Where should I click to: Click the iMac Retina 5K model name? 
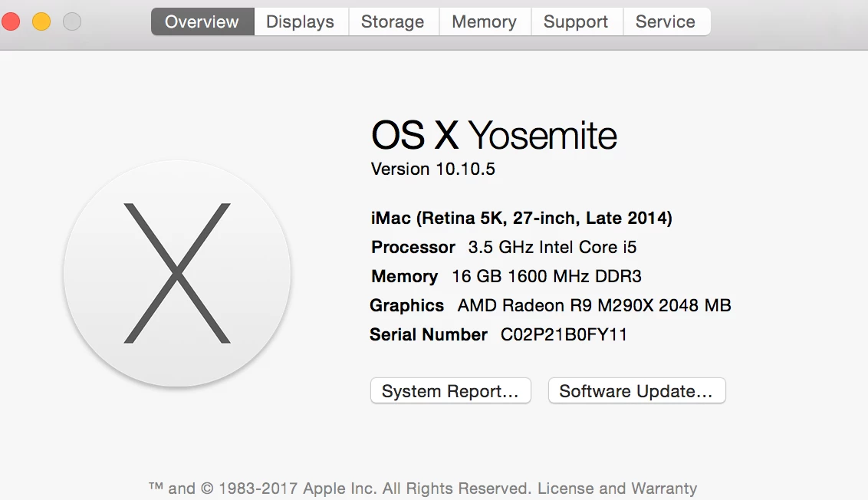click(521, 219)
